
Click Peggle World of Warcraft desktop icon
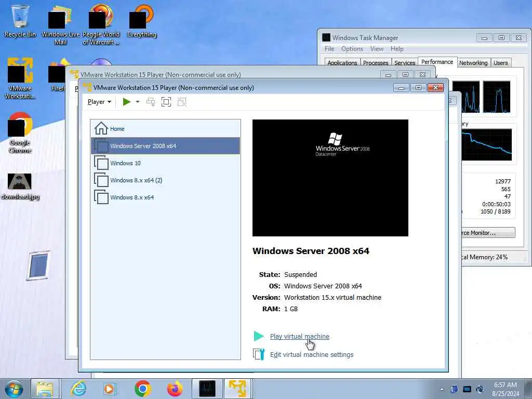101,25
